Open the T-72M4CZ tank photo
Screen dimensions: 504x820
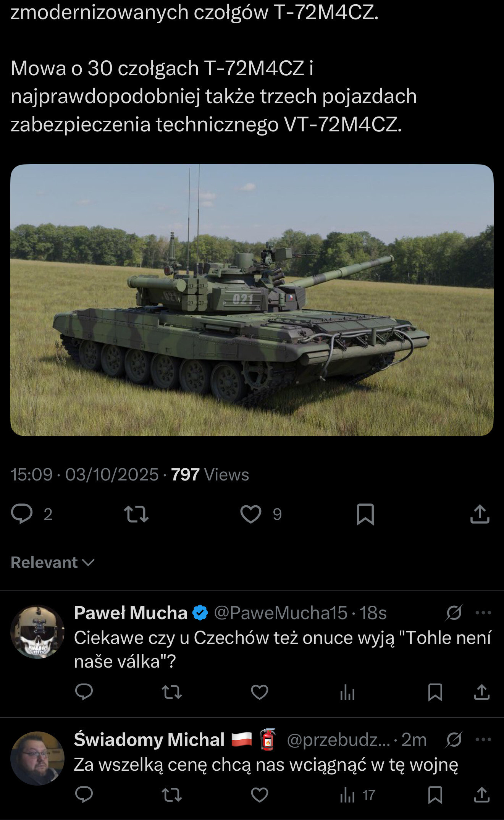252,300
